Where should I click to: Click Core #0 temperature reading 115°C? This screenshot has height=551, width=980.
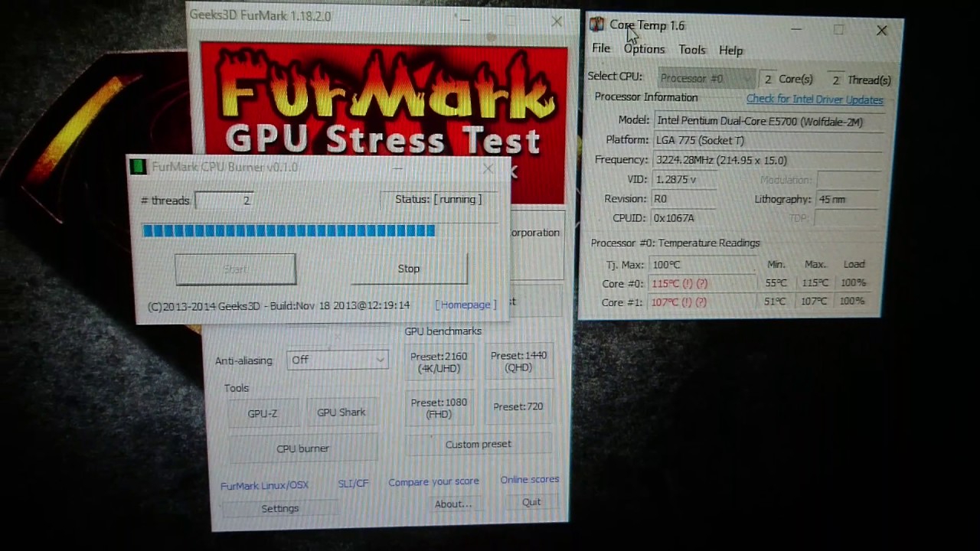[680, 283]
